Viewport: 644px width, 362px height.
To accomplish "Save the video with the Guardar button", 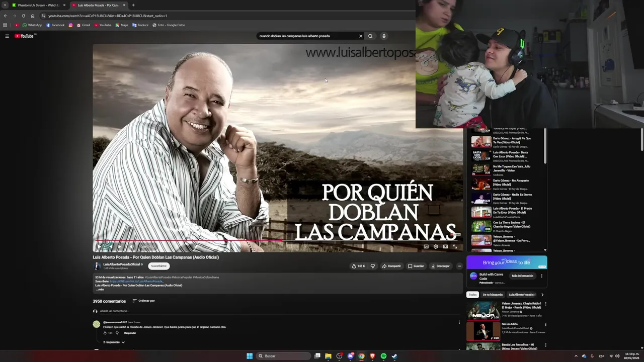I will pos(416,266).
